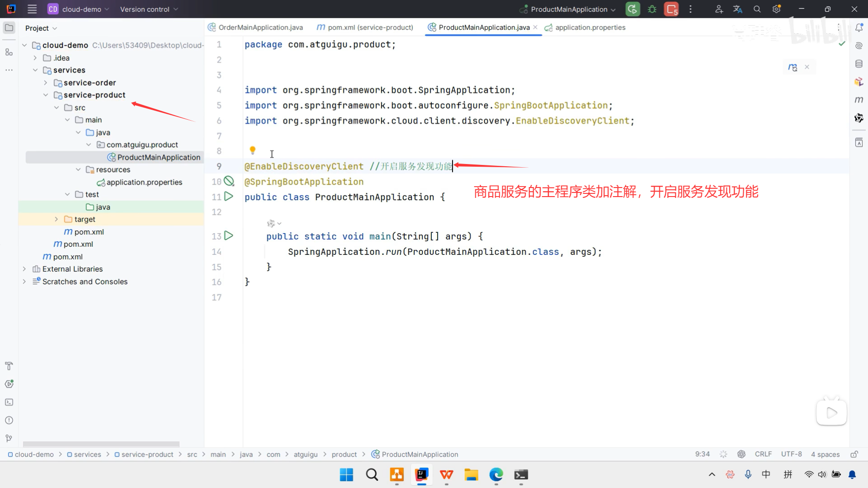Open ProductMainApplication run configuration dropdown
Screen dimensions: 868x488
(569, 9)
